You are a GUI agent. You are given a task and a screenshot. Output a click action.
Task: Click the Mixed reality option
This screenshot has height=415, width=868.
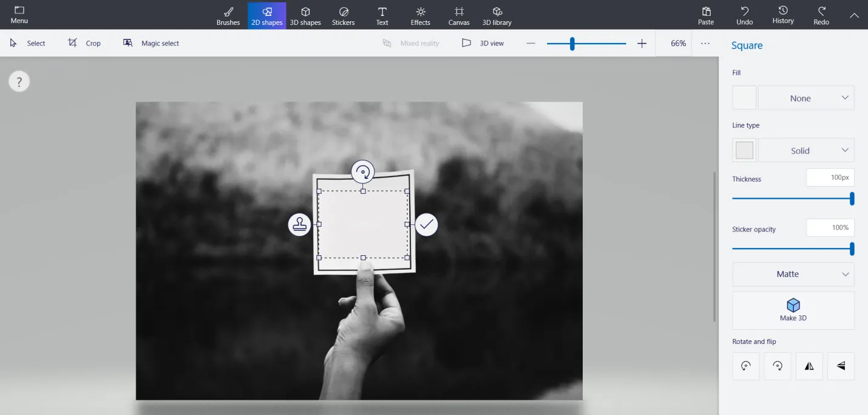coord(410,43)
